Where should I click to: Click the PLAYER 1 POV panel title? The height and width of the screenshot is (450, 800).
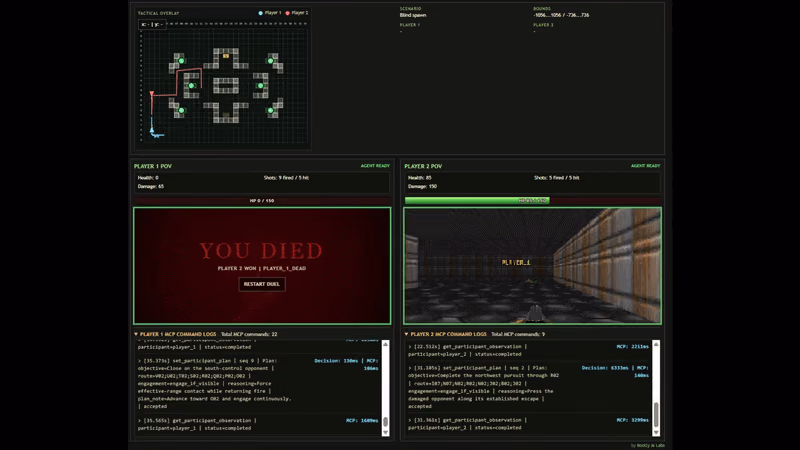pos(153,166)
